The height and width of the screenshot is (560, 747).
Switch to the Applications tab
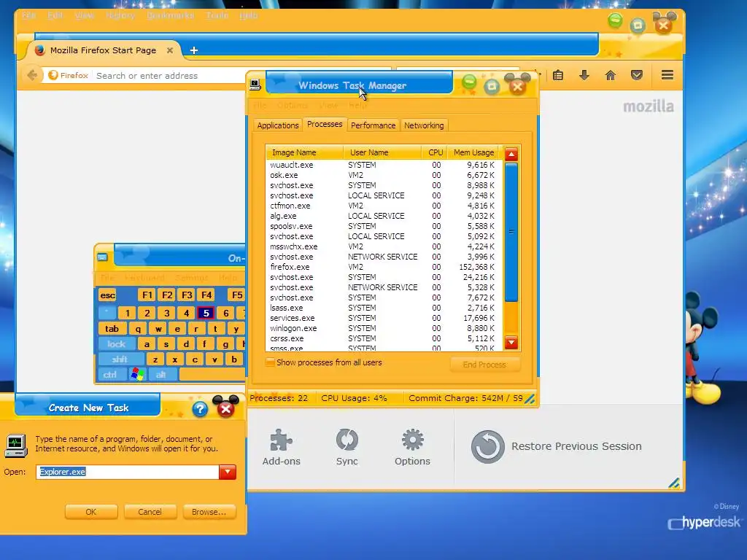278,125
